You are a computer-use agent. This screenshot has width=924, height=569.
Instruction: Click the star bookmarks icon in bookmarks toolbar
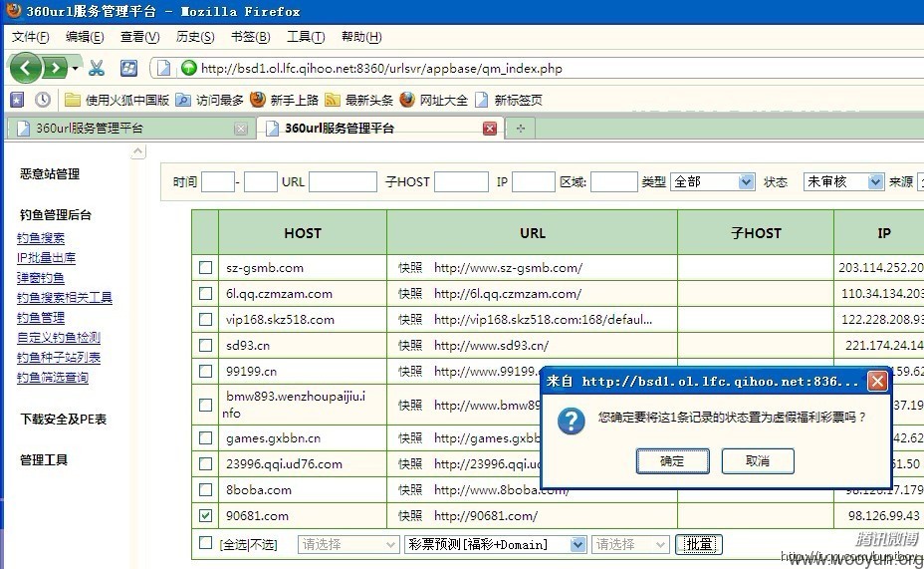(x=17, y=100)
